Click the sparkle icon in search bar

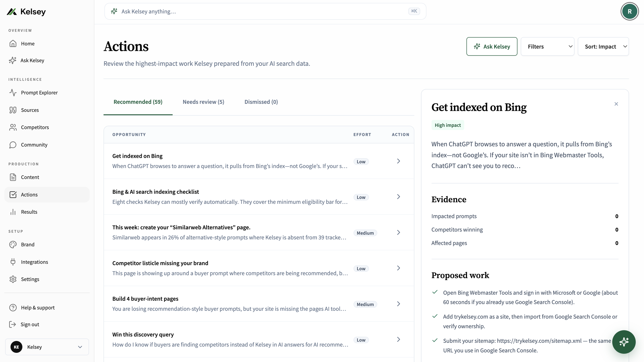(114, 11)
